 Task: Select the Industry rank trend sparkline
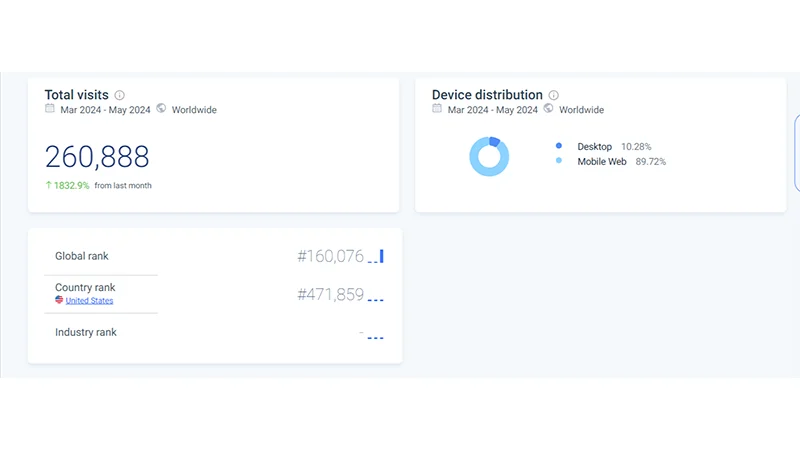tap(376, 338)
